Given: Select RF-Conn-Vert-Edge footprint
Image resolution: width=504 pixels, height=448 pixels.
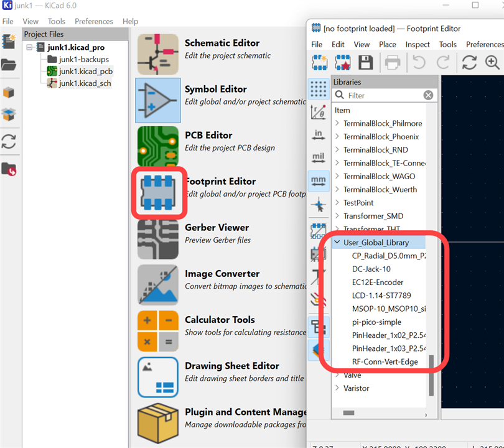Looking at the screenshot, I should click(x=385, y=362).
